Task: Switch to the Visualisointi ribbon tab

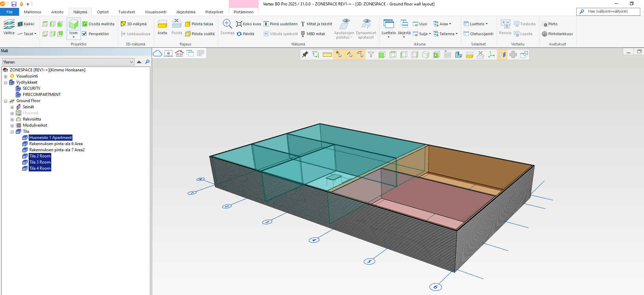Action: pyautogui.click(x=155, y=12)
